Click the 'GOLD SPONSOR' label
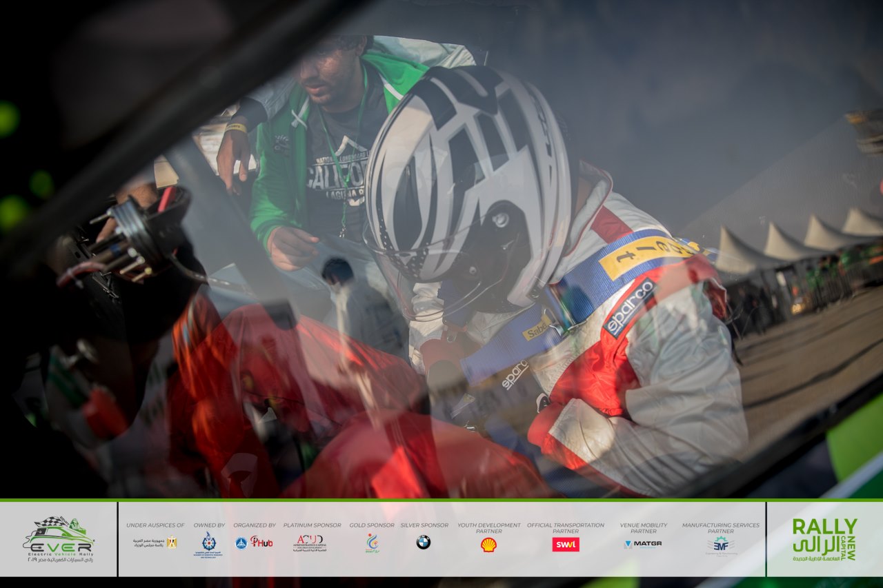Viewport: 883px width, 588px height. pyautogui.click(x=372, y=525)
